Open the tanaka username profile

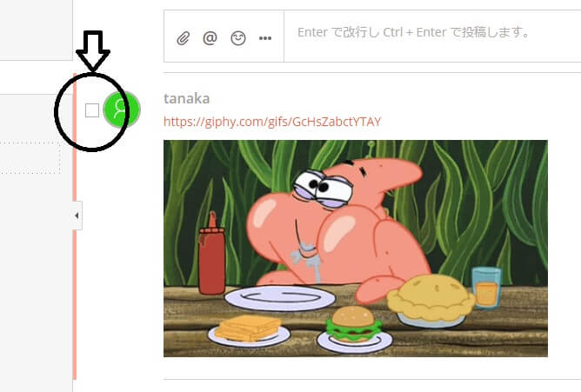[x=186, y=98]
